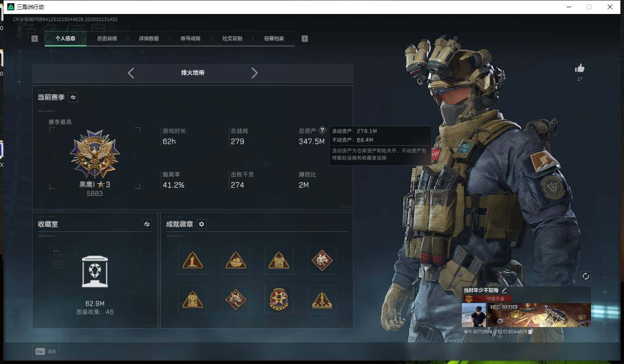624x364 pixels.
Task: Open the 历史战绩 tab
Action: pos(107,39)
